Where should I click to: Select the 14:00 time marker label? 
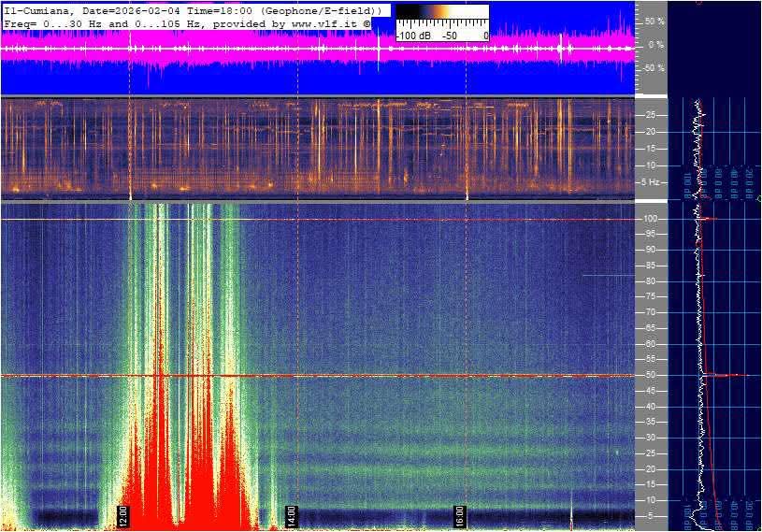[291, 515]
